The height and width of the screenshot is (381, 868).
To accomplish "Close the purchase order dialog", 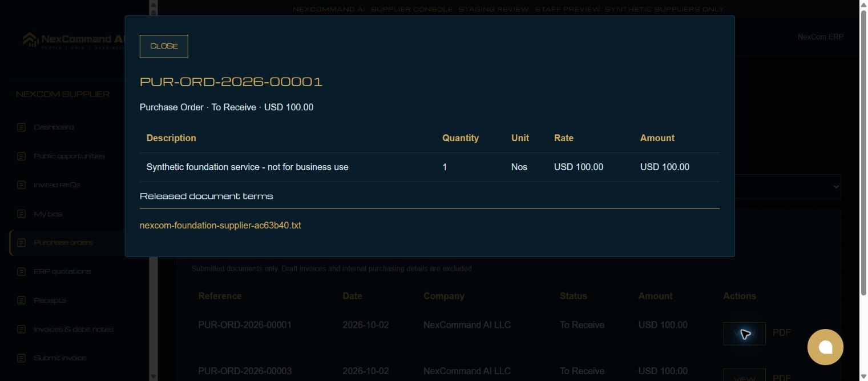I will click(164, 46).
